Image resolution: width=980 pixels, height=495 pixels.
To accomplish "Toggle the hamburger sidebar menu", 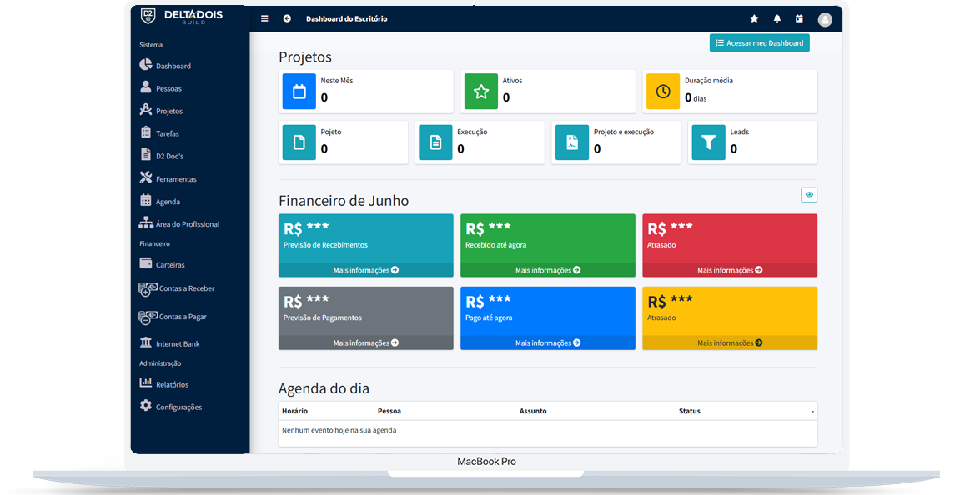I will coord(264,18).
